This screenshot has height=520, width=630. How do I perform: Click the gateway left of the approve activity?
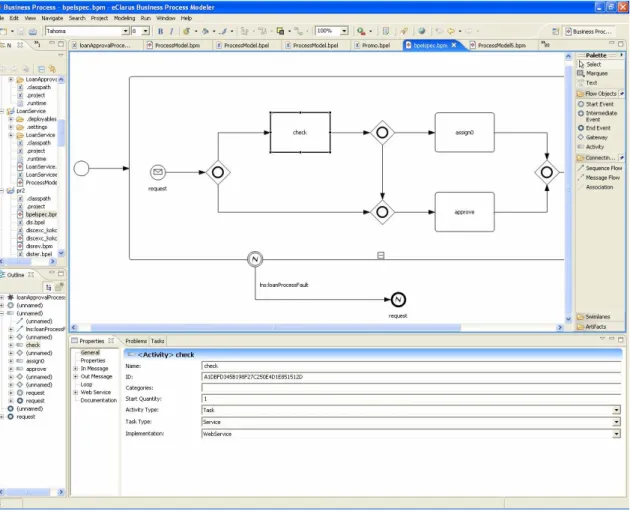pyautogui.click(x=382, y=212)
